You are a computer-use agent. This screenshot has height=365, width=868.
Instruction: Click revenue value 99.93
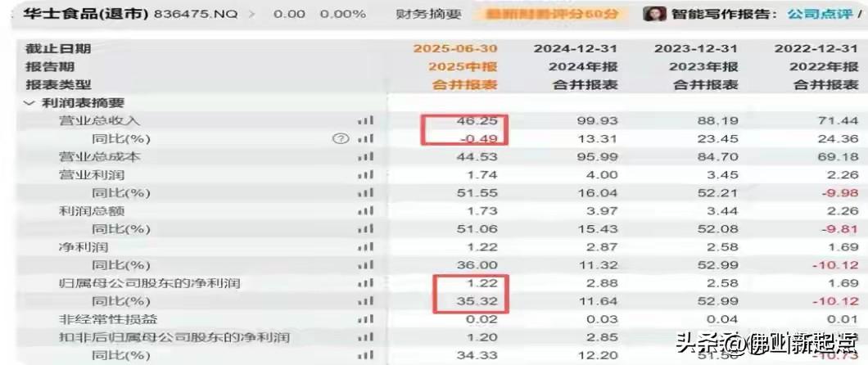(x=599, y=120)
